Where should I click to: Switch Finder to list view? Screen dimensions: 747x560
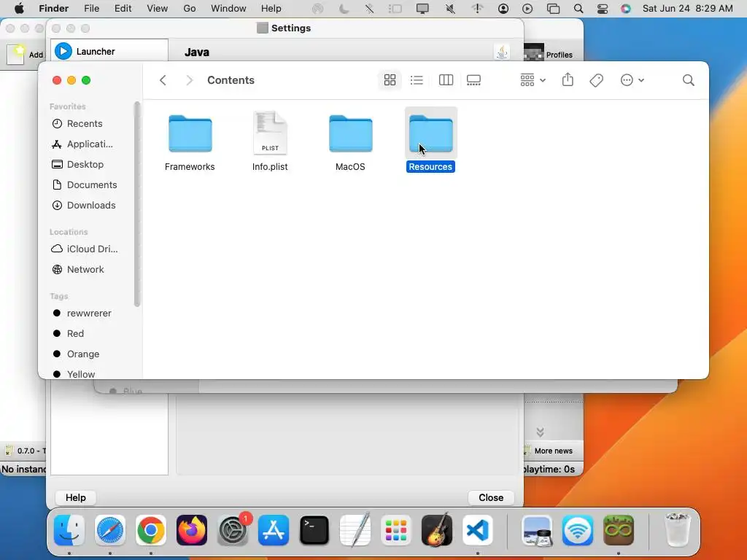[417, 80]
